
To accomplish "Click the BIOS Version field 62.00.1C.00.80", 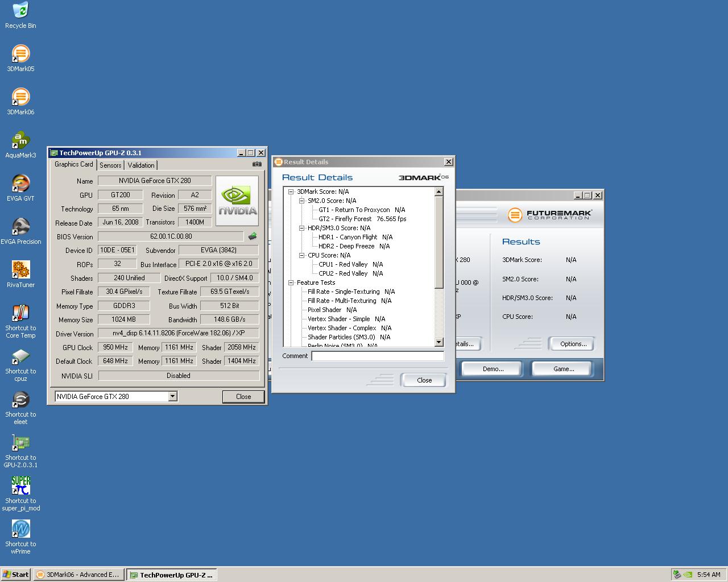I will (171, 236).
